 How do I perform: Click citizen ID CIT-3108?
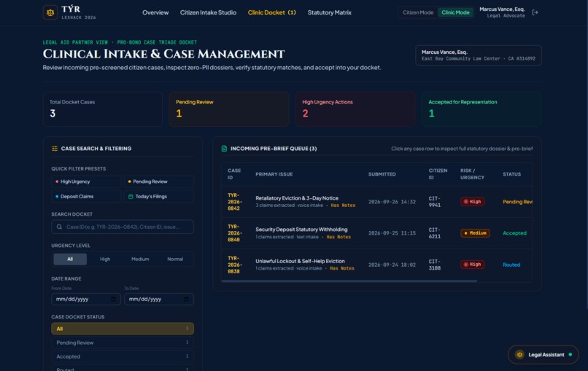point(435,265)
